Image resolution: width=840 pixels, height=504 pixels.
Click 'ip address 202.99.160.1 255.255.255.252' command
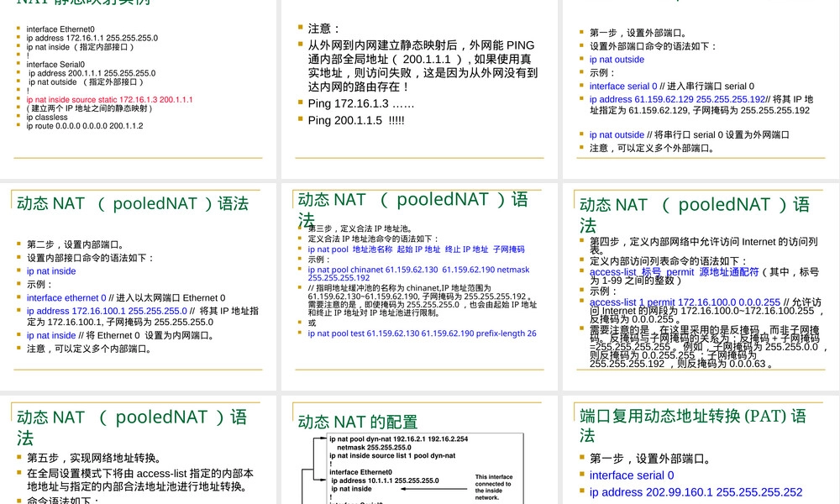(x=696, y=492)
